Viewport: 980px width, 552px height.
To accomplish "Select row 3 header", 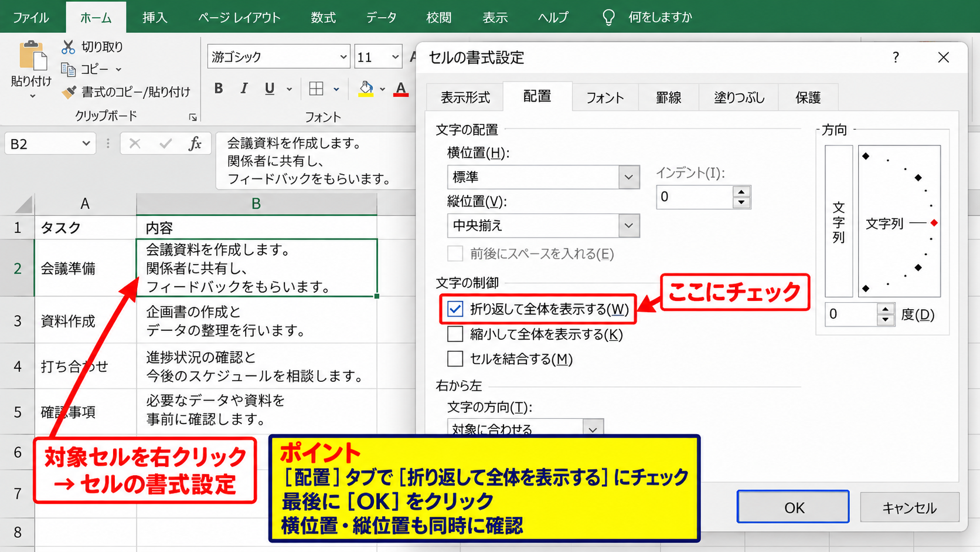I will pyautogui.click(x=18, y=320).
